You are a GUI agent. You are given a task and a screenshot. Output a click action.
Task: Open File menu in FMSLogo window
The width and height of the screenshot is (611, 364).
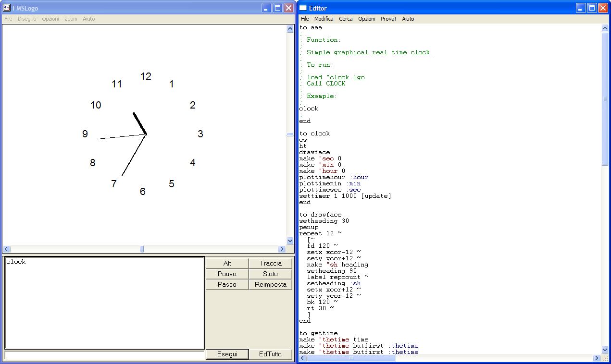pyautogui.click(x=9, y=19)
